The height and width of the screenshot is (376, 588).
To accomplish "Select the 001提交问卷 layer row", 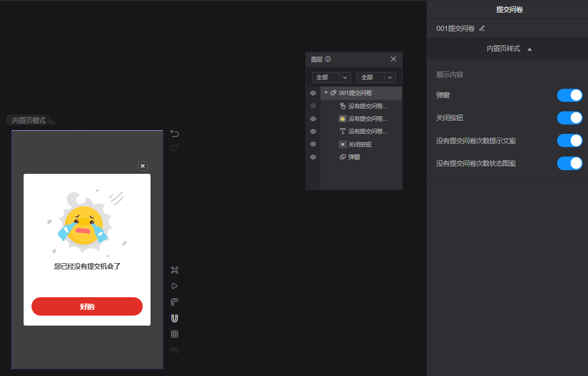I will 361,93.
